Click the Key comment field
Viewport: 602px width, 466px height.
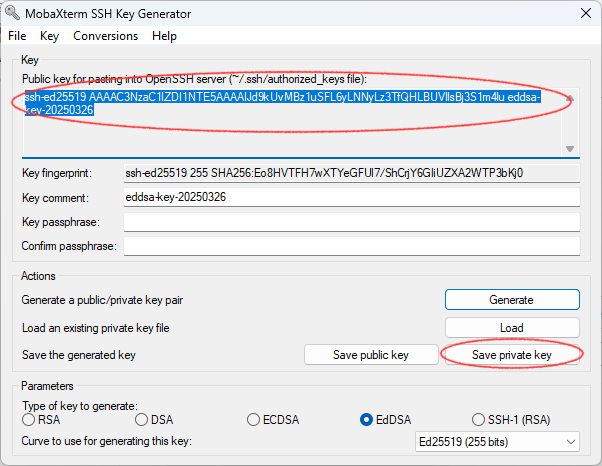click(x=350, y=198)
